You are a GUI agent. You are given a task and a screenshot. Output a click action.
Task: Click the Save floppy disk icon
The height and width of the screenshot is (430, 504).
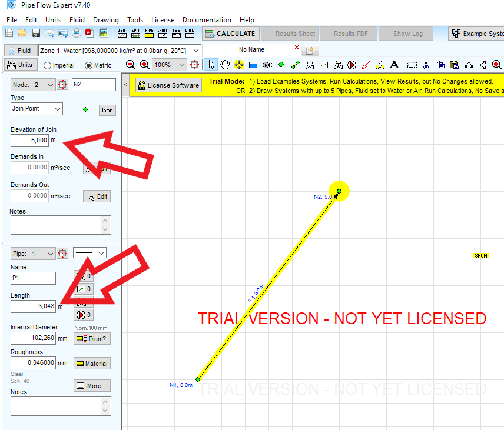[x=36, y=33]
